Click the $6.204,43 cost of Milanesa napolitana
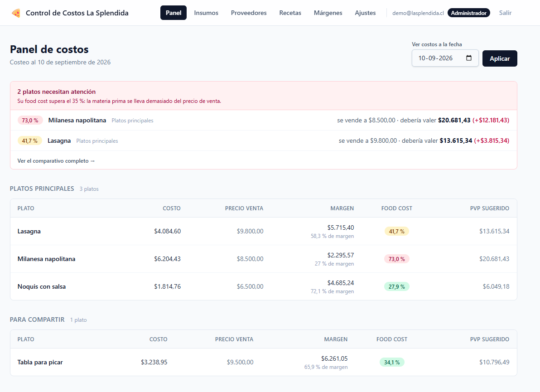Image resolution: width=540 pixels, height=392 pixels. click(x=167, y=259)
